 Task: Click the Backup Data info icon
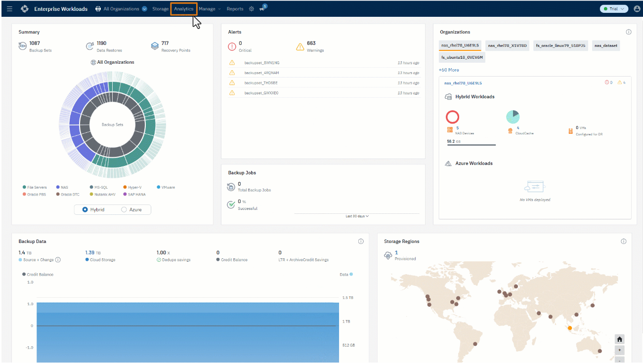(361, 242)
